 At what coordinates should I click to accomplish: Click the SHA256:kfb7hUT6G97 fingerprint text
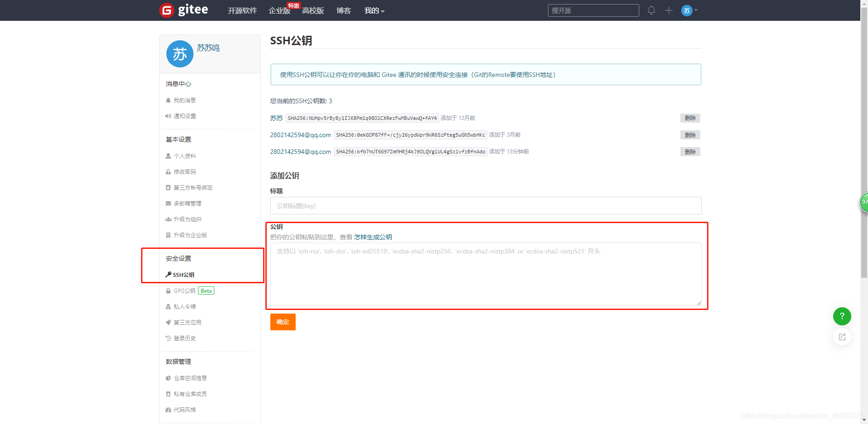click(x=410, y=152)
